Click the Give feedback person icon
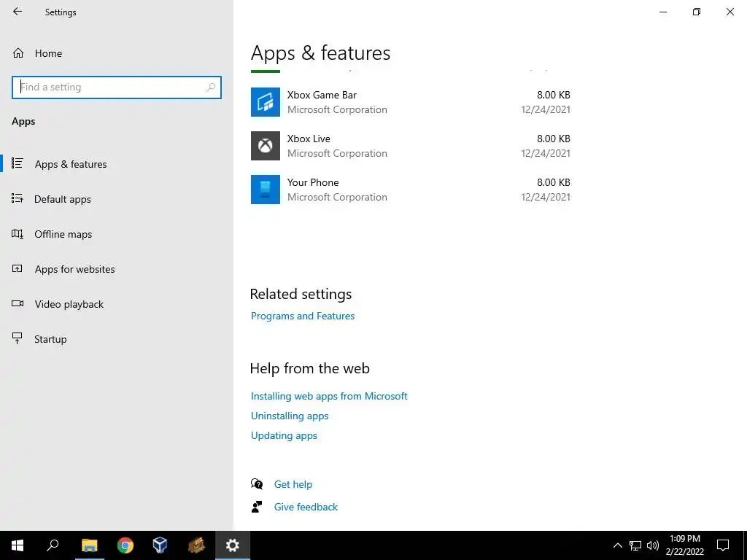 257,507
